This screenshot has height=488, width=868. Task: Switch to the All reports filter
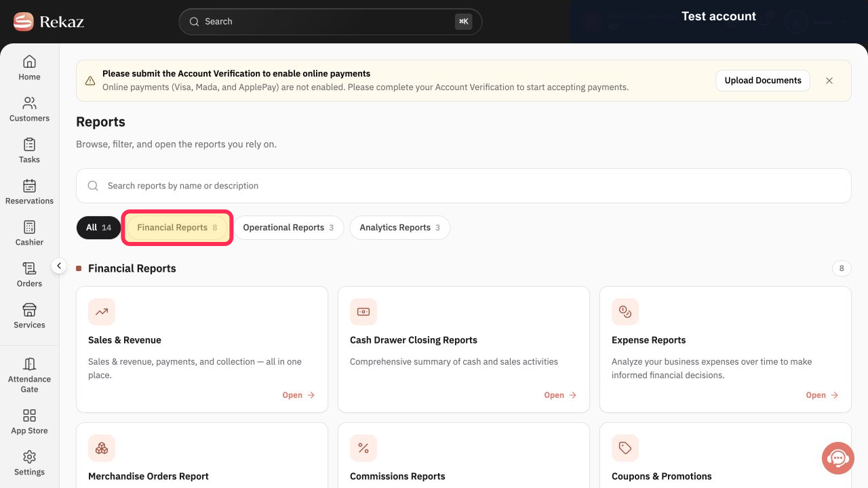(x=98, y=228)
